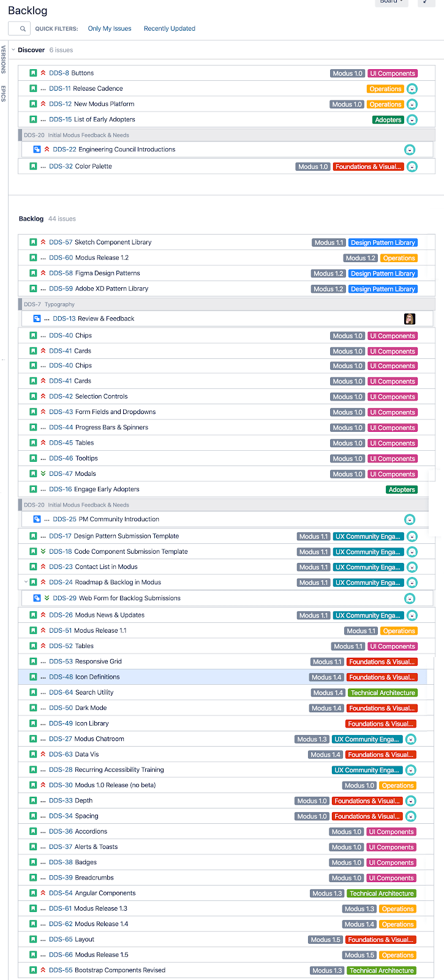
Task: Click the diagonal arrow icon beside Board button
Action: [425, 2]
